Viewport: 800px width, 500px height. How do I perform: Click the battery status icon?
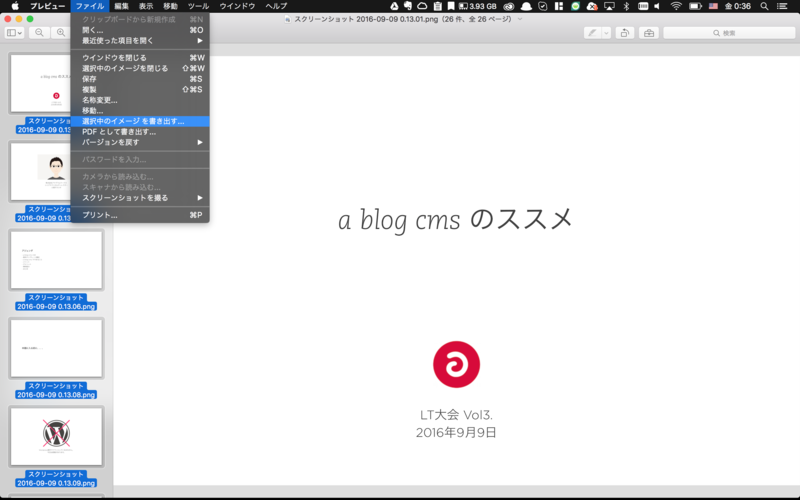695,6
